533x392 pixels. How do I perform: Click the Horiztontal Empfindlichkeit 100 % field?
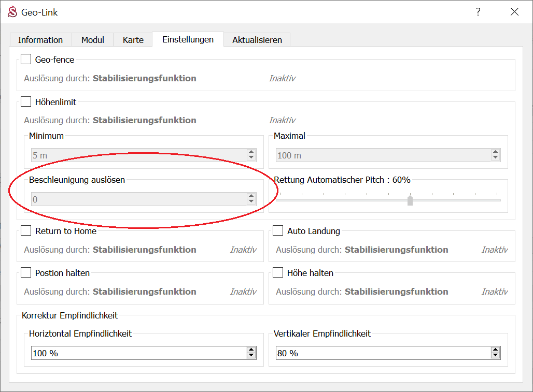click(x=137, y=353)
